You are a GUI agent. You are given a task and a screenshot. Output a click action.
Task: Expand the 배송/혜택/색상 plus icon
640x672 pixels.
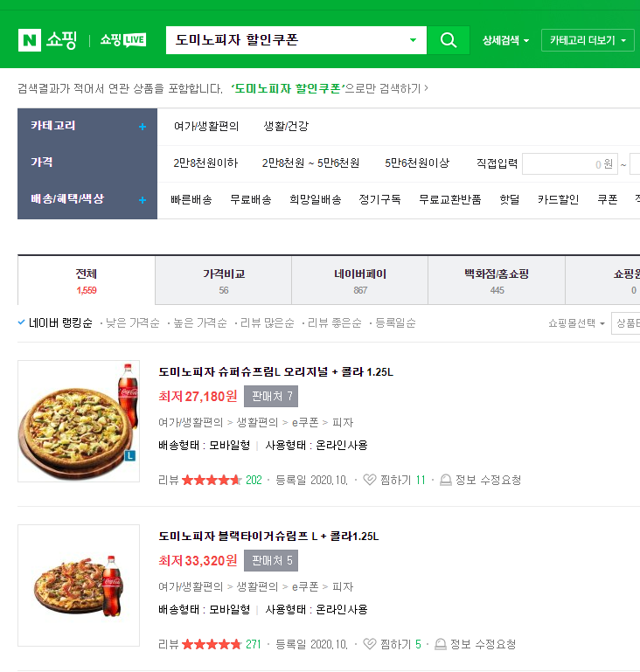point(143,200)
